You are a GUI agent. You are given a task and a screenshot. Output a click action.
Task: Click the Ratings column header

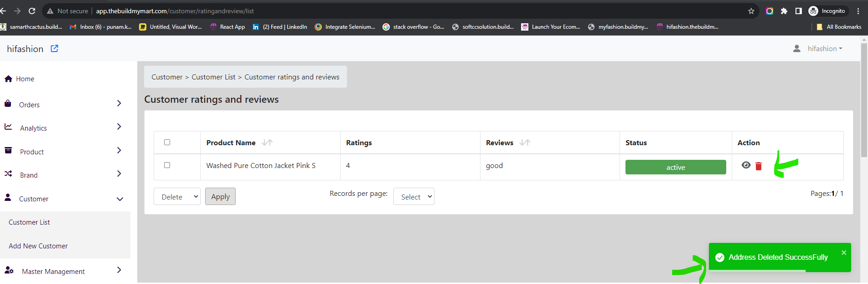click(x=359, y=143)
